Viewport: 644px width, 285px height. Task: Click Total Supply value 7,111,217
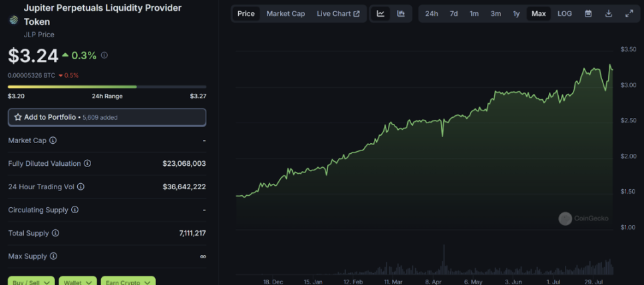point(192,233)
